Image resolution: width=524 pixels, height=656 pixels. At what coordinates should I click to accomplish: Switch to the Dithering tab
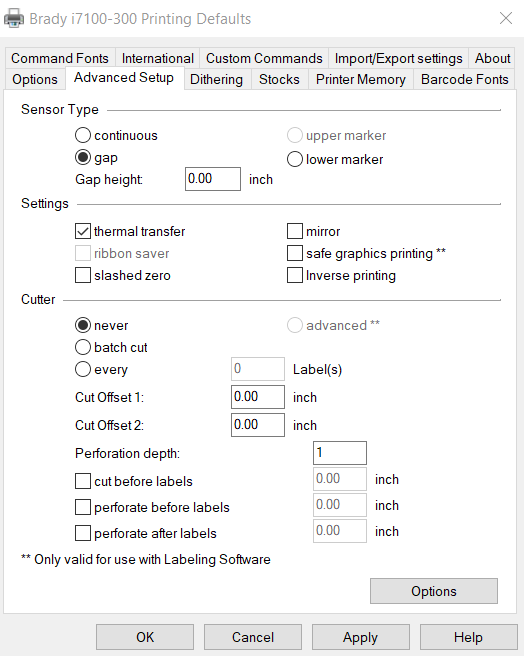(216, 79)
